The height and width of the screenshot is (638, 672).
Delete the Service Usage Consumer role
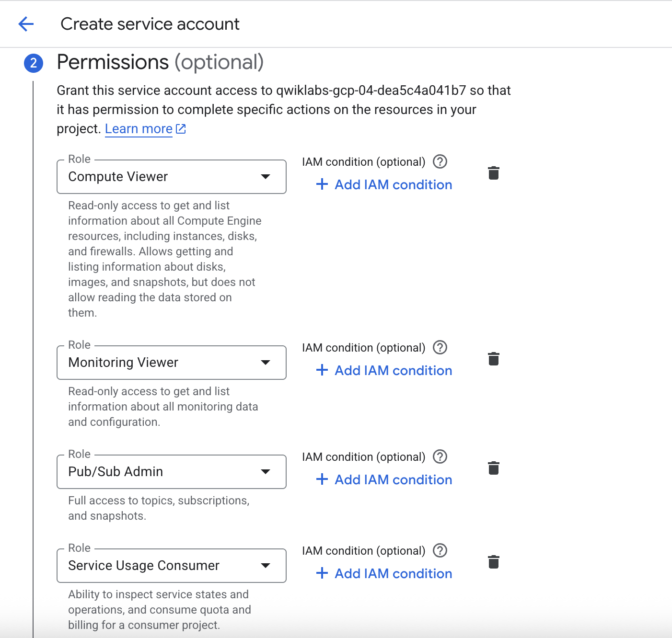[494, 562]
